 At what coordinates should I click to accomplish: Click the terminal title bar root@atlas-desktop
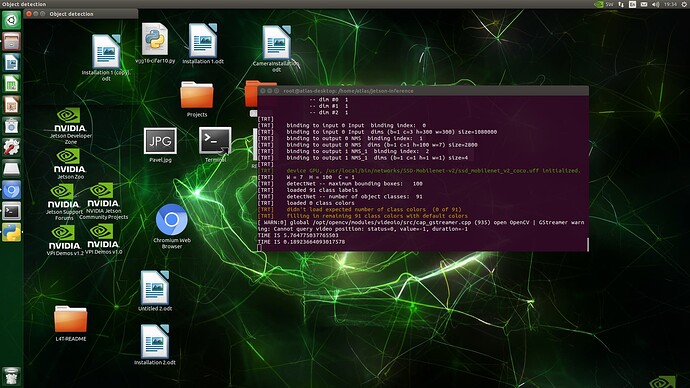coord(423,91)
